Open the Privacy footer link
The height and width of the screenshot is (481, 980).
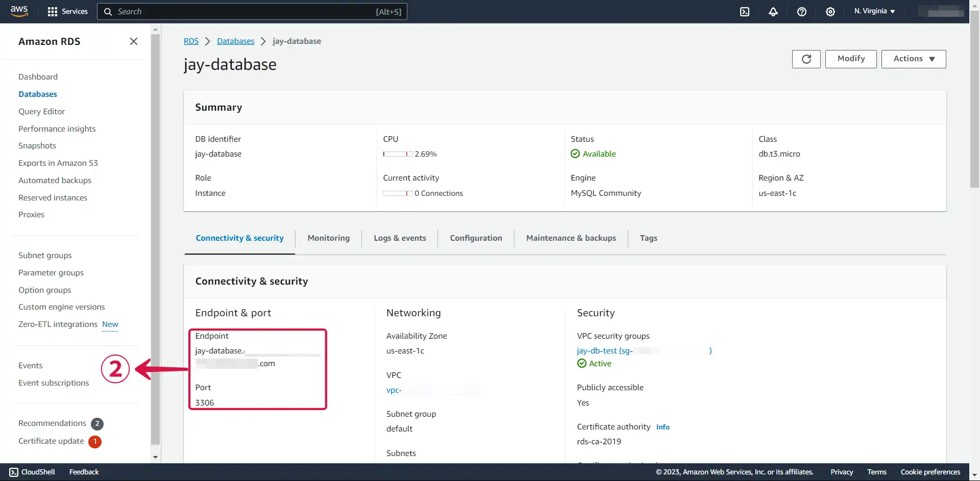point(842,472)
